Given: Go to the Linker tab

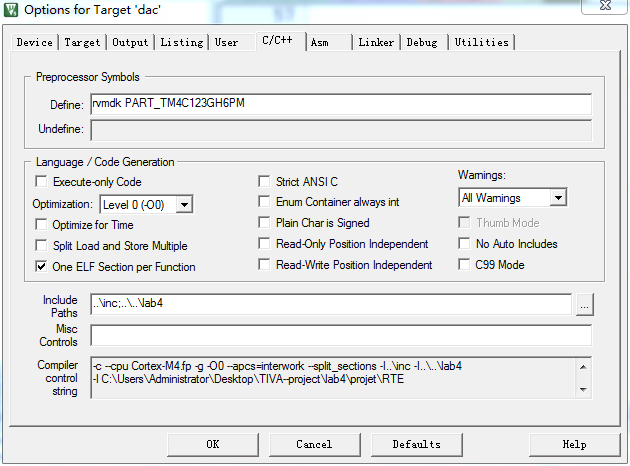Looking at the screenshot, I should 376,42.
